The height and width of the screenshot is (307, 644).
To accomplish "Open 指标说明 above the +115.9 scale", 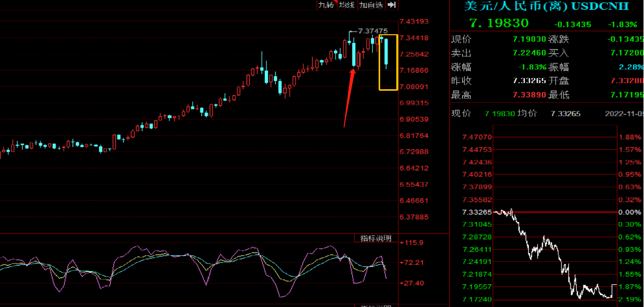I will 376,239.
